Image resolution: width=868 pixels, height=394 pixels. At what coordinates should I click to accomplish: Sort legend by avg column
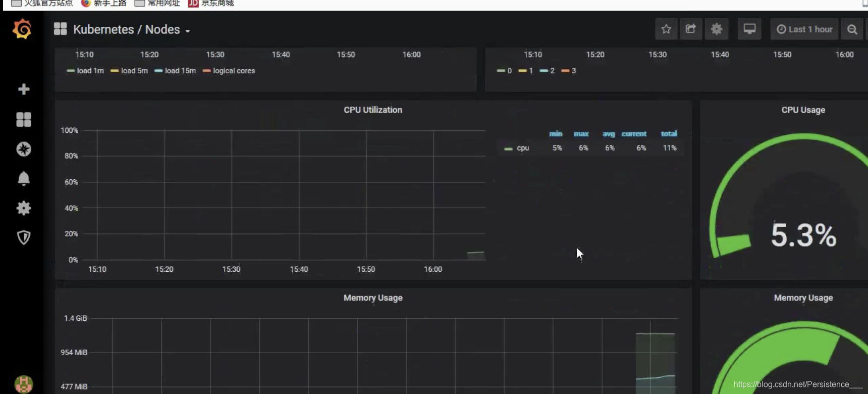[609, 134]
